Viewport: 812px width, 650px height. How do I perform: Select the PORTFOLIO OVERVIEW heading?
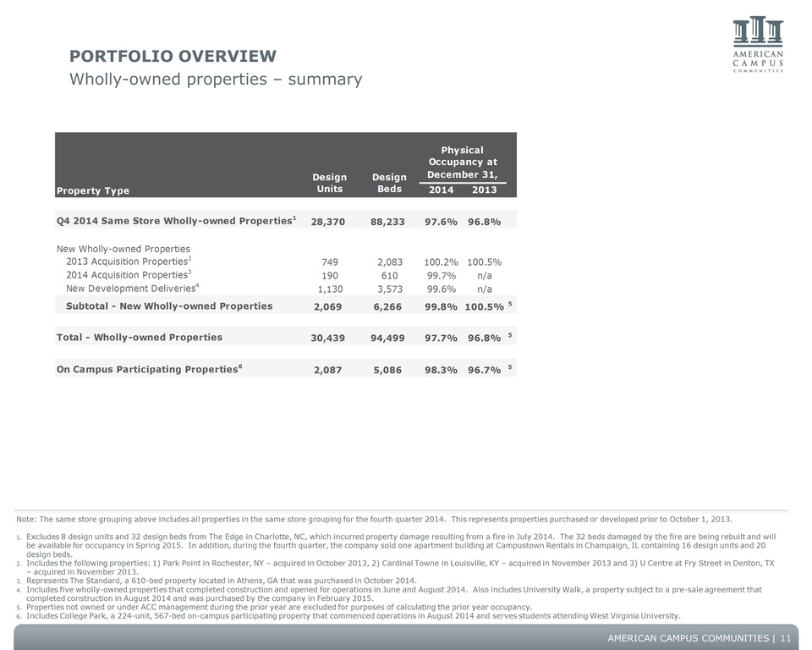click(173, 56)
